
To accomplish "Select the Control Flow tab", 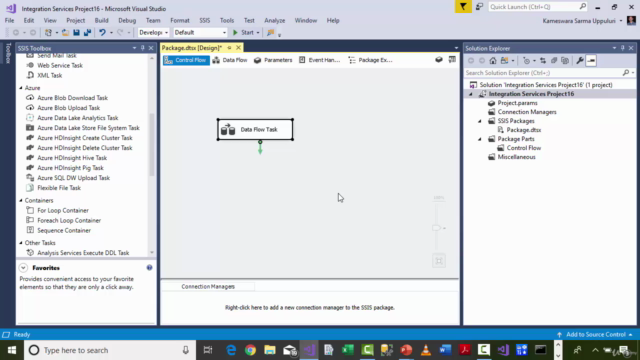I will click(x=186, y=60).
